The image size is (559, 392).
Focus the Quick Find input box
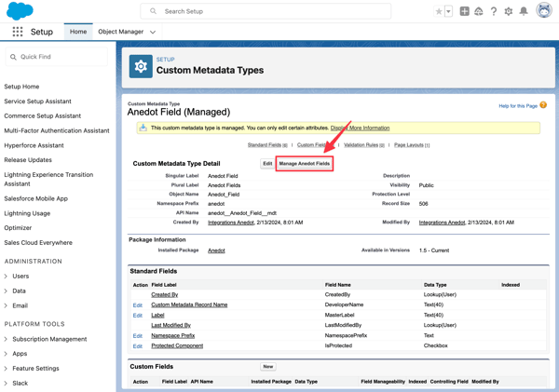(56, 57)
